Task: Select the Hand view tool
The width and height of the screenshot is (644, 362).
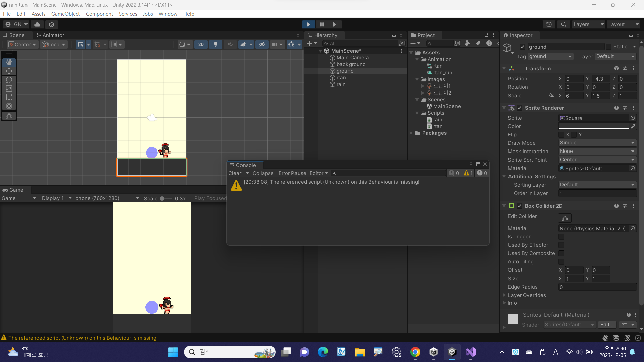Action: point(9,62)
